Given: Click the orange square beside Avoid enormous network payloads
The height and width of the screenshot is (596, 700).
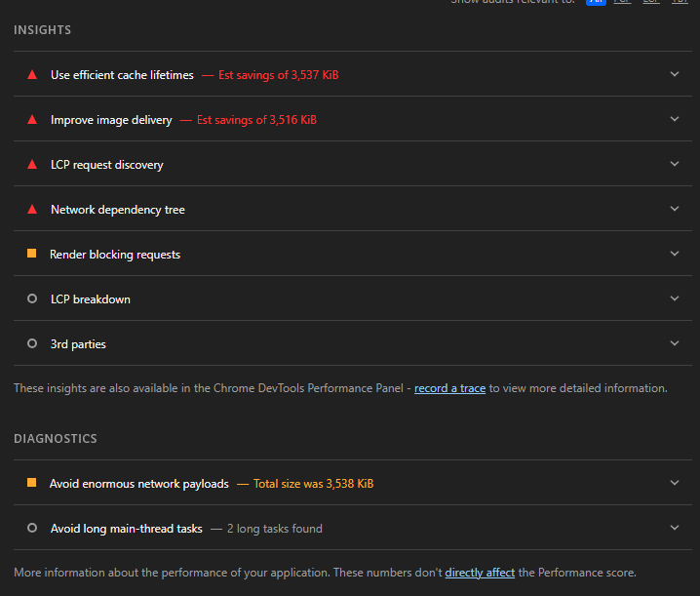Looking at the screenshot, I should tap(32, 483).
